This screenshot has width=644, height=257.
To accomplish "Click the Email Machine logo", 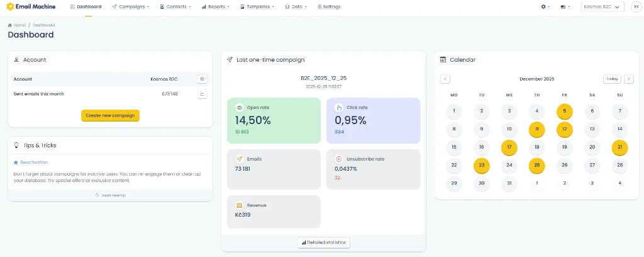I will (x=31, y=6).
